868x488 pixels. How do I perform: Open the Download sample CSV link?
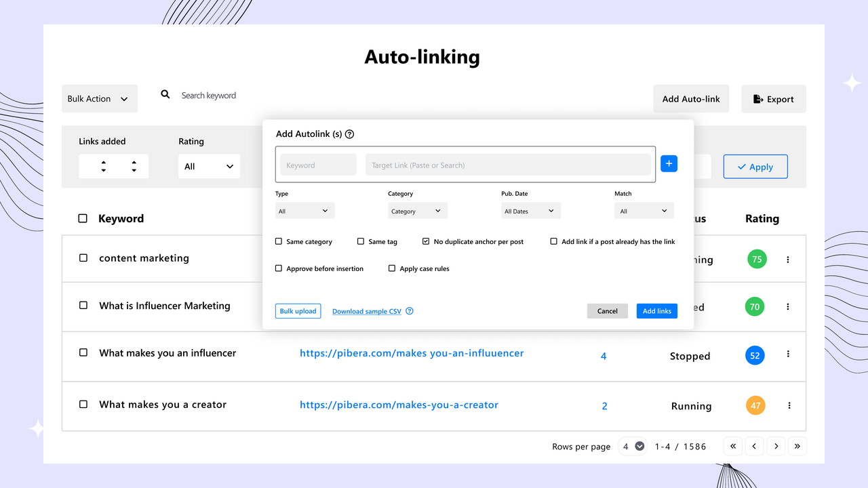(x=366, y=311)
